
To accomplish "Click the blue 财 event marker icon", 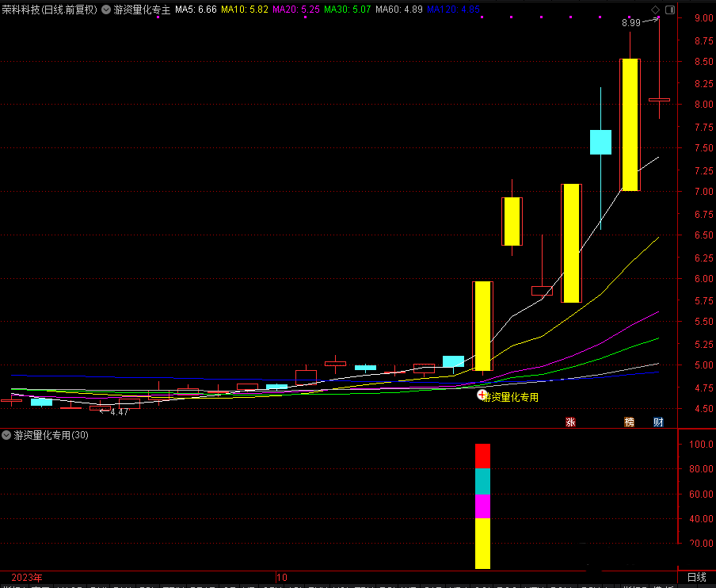I will point(658,422).
